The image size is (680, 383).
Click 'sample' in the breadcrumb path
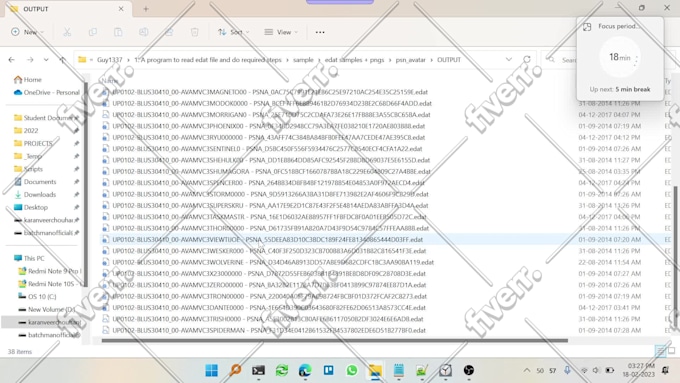303,60
